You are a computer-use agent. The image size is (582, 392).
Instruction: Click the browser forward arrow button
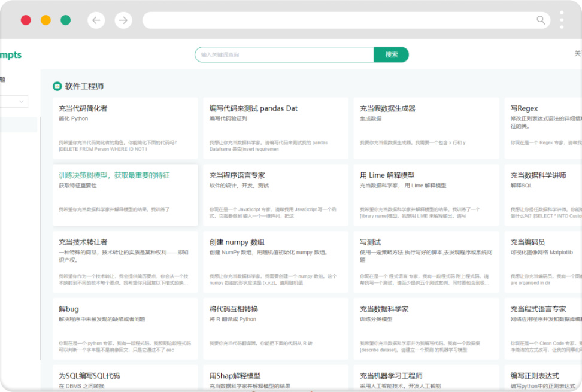(x=123, y=20)
